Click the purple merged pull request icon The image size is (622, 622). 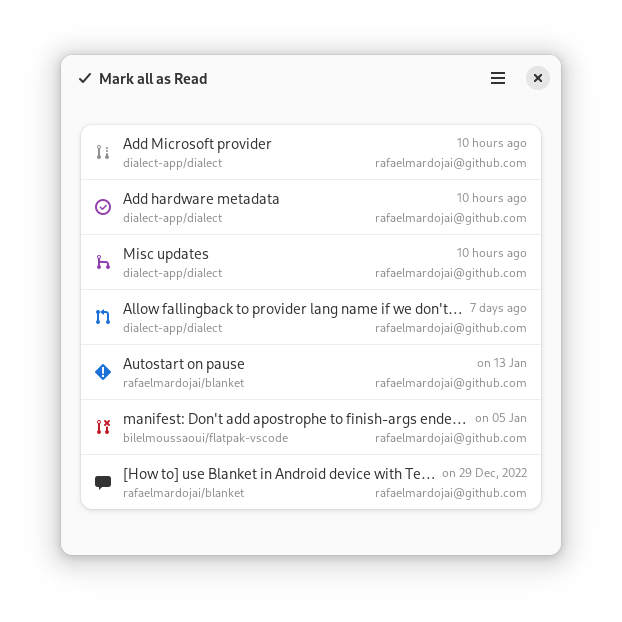[x=103, y=262]
